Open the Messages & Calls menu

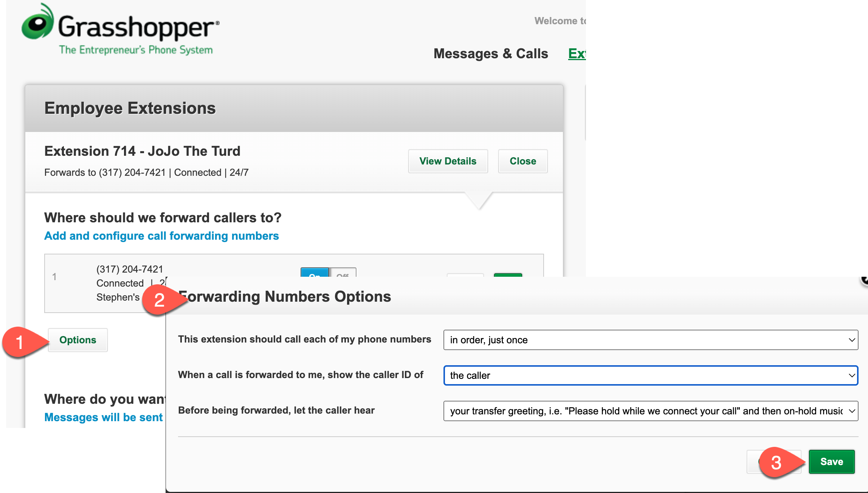(490, 54)
